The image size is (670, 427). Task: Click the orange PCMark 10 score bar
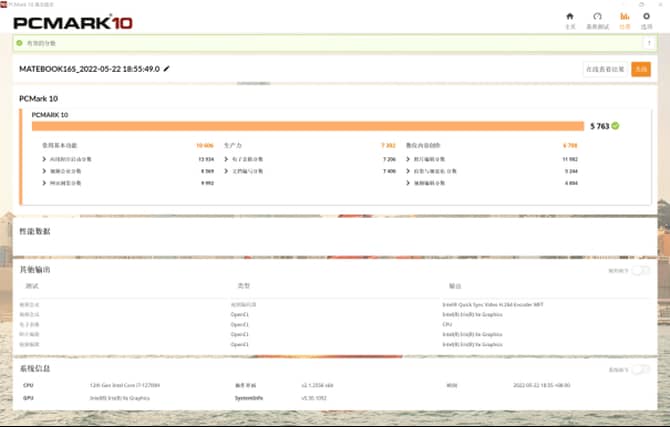click(308, 126)
